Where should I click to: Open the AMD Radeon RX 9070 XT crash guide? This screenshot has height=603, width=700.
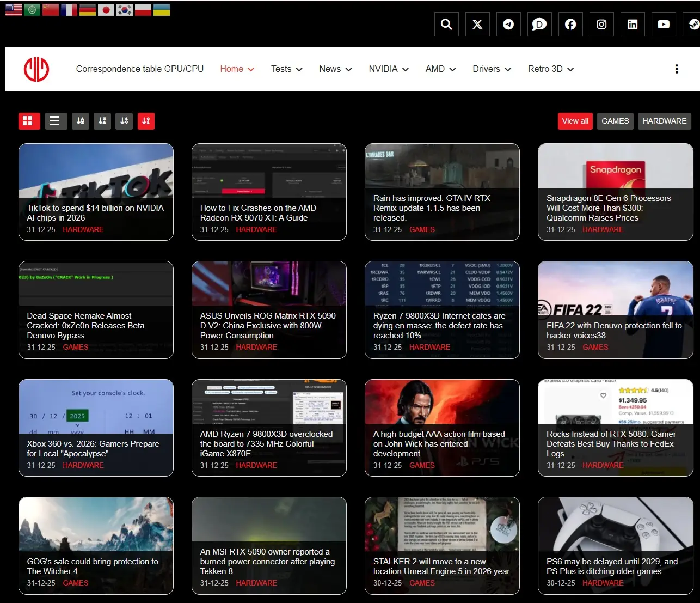click(x=258, y=213)
